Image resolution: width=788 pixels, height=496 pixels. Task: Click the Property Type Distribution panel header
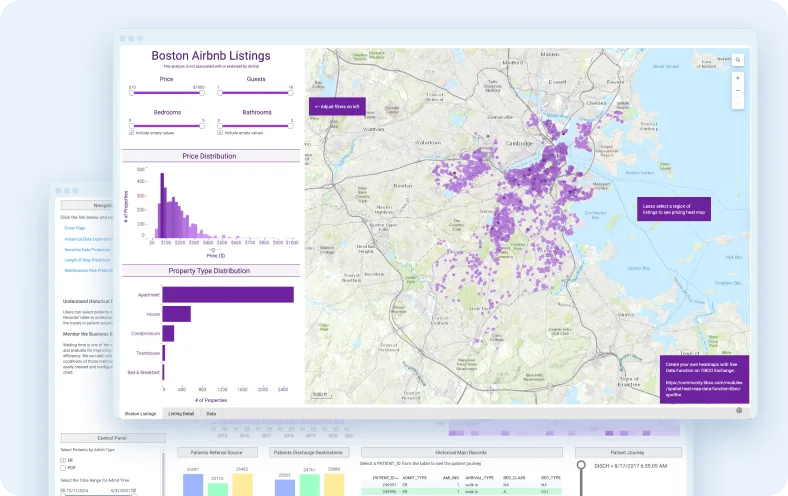(211, 271)
